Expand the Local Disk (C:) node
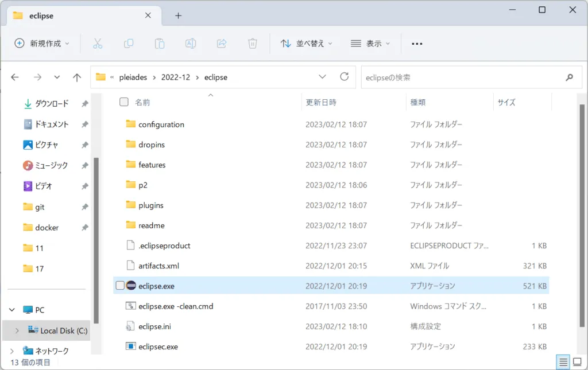Viewport: 588px width, 370px height. 17,330
